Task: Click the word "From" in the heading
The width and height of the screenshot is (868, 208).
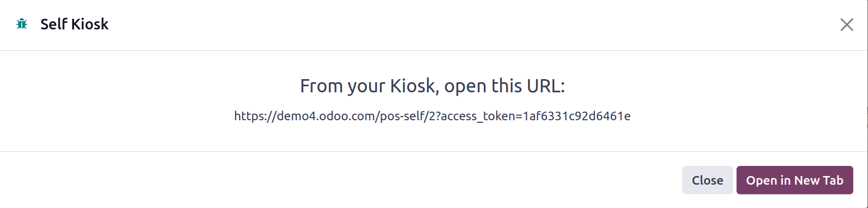Action: (322, 86)
